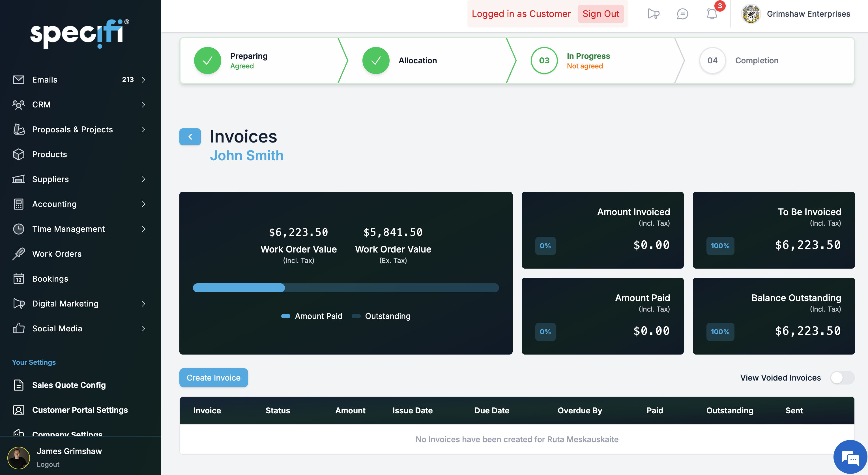Open customer John Smith's profile link
This screenshot has width=868, height=475.
point(247,156)
